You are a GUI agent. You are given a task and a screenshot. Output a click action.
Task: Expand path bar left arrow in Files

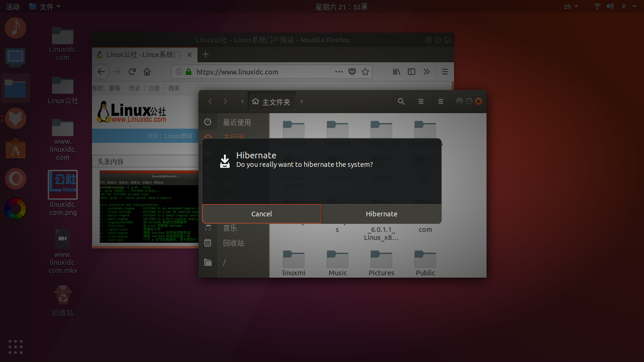242,101
